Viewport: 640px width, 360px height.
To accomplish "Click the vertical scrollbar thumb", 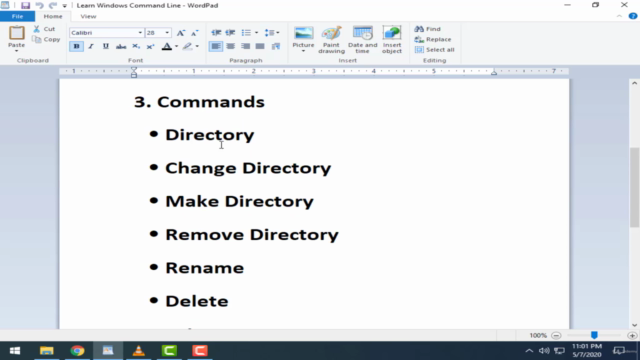I will tap(634, 187).
